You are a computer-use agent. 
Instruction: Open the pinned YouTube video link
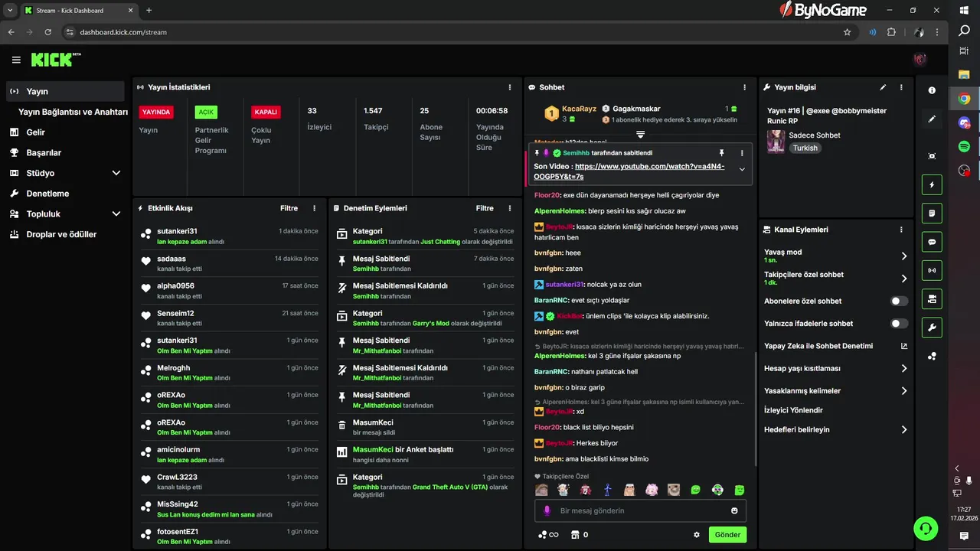pyautogui.click(x=629, y=171)
